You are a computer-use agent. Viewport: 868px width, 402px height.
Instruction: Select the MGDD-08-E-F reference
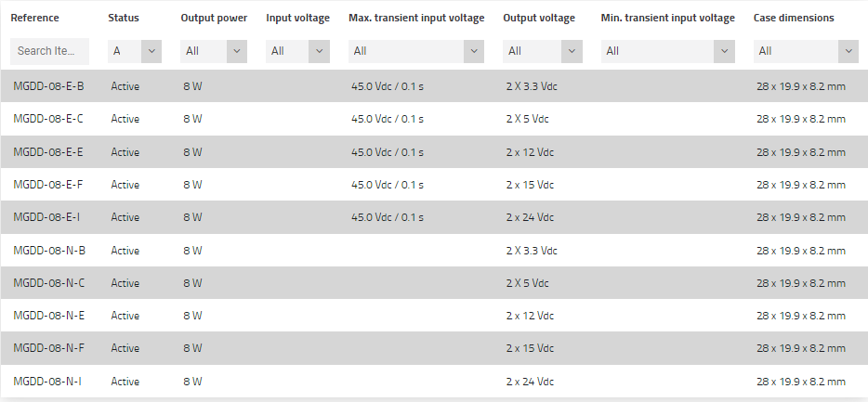pos(49,185)
